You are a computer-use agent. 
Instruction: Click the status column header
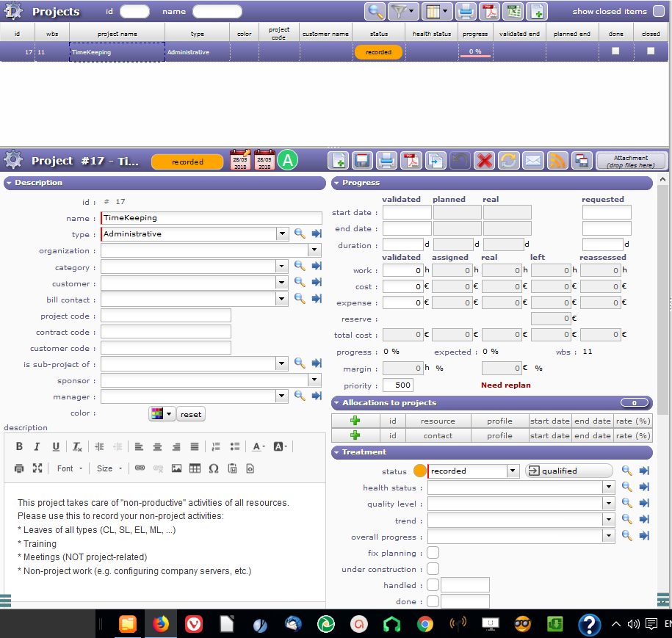[377, 34]
